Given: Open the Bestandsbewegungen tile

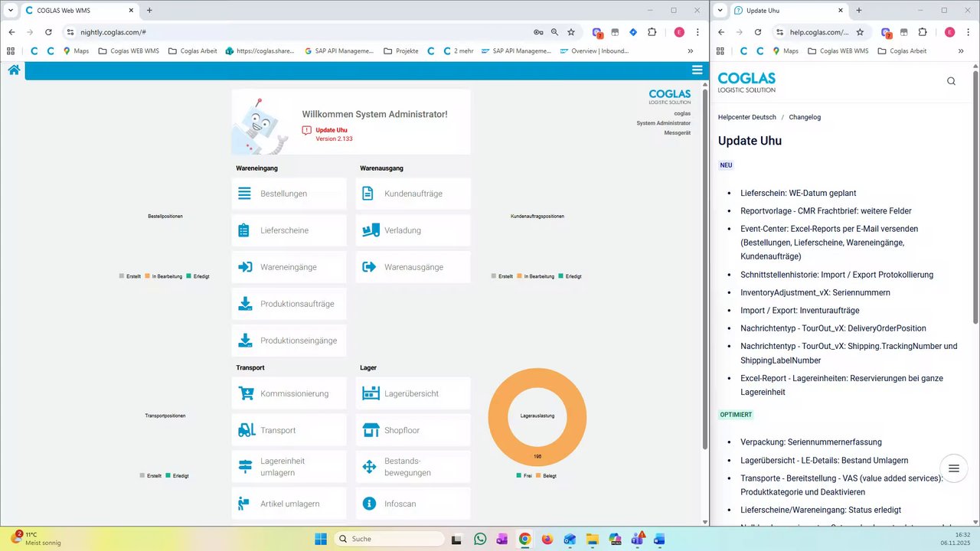Looking at the screenshot, I should point(413,467).
